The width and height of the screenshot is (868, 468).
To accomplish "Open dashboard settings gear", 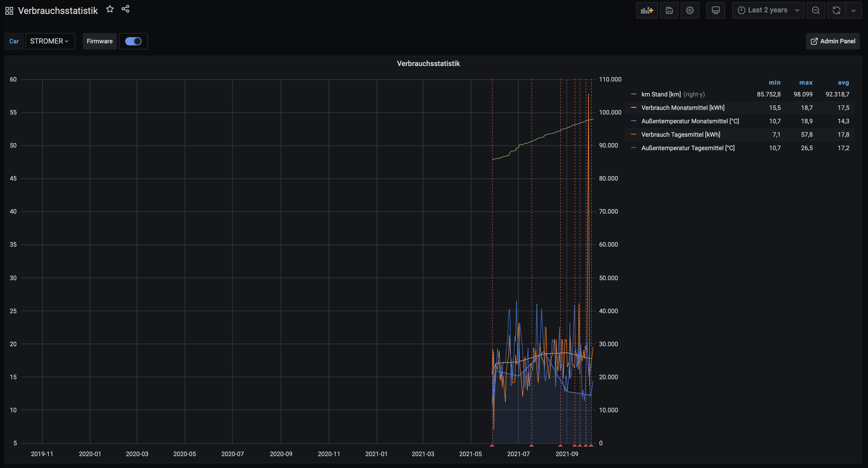I will click(x=689, y=10).
